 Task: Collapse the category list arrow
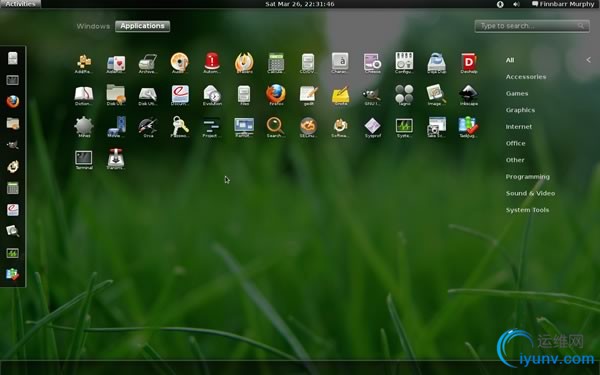(x=588, y=60)
